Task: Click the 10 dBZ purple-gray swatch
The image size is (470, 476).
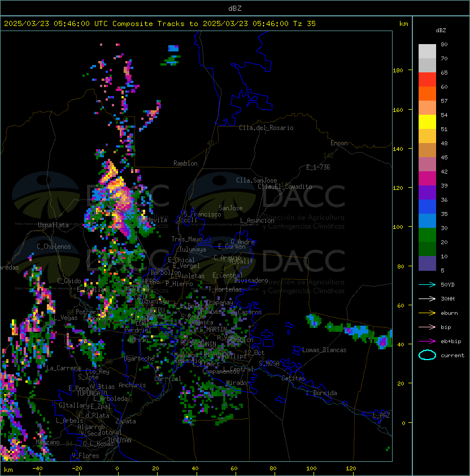Action: pyautogui.click(x=427, y=263)
